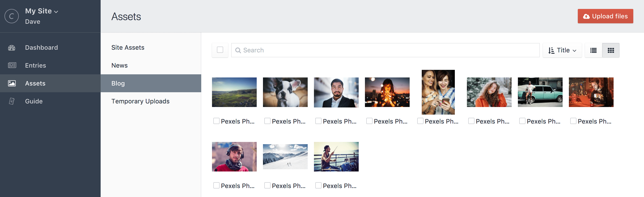Screen dimensions: 644x197
Task: Focus the Search input field
Action: (385, 50)
